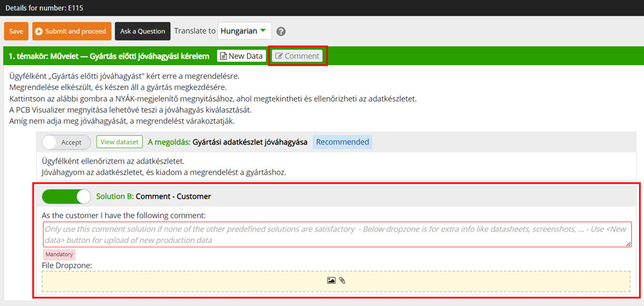Click the blue Recommended badge

click(x=342, y=142)
